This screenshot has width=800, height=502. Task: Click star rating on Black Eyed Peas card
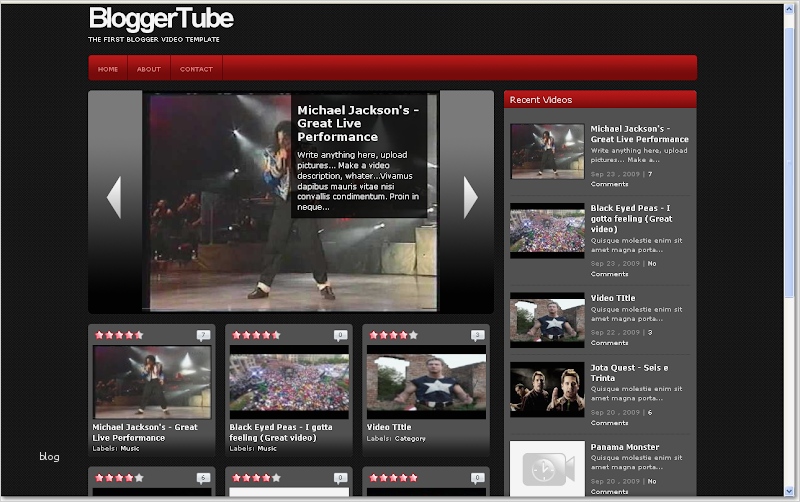click(256, 335)
